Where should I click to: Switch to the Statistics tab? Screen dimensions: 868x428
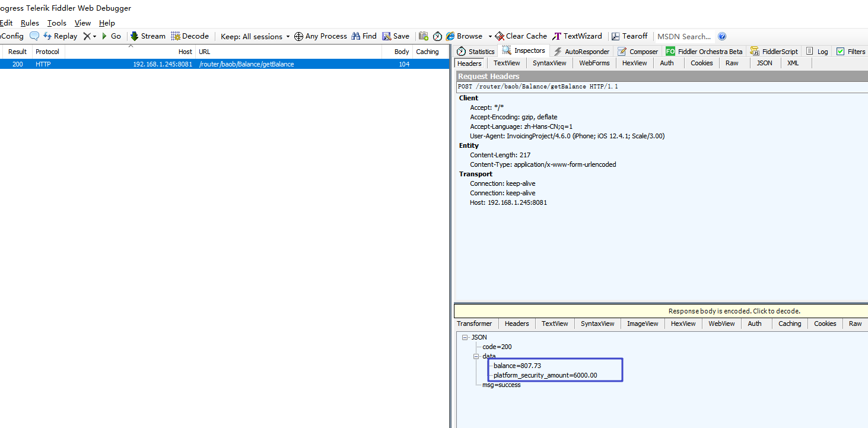(476, 52)
